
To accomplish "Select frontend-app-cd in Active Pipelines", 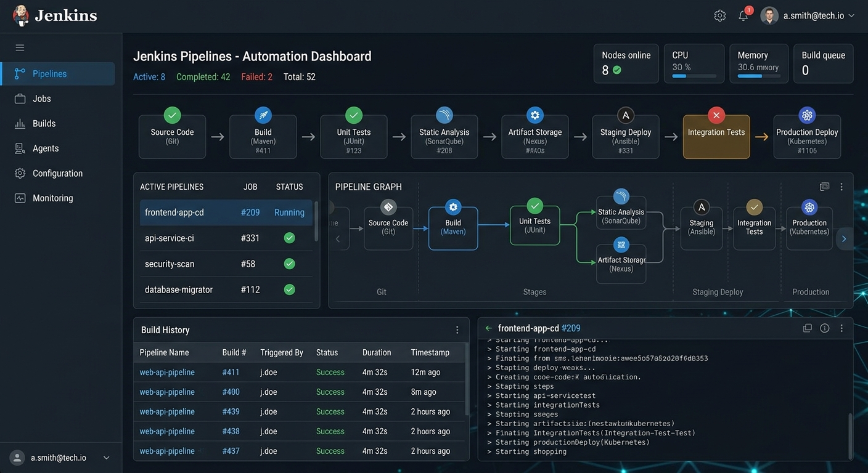I will point(174,212).
